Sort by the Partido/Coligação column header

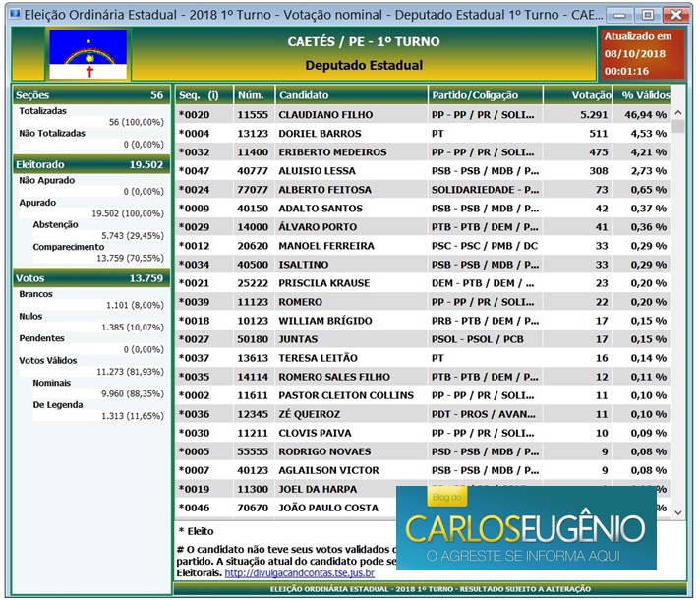486,95
